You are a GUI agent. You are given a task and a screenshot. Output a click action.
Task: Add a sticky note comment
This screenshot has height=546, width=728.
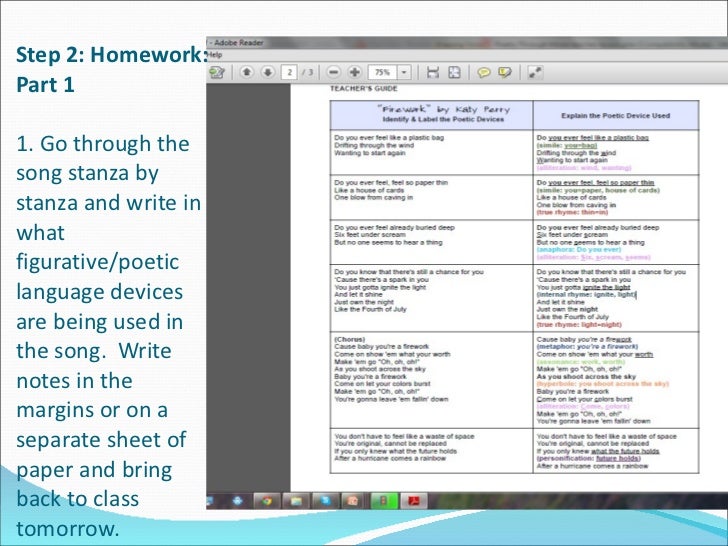[x=484, y=72]
